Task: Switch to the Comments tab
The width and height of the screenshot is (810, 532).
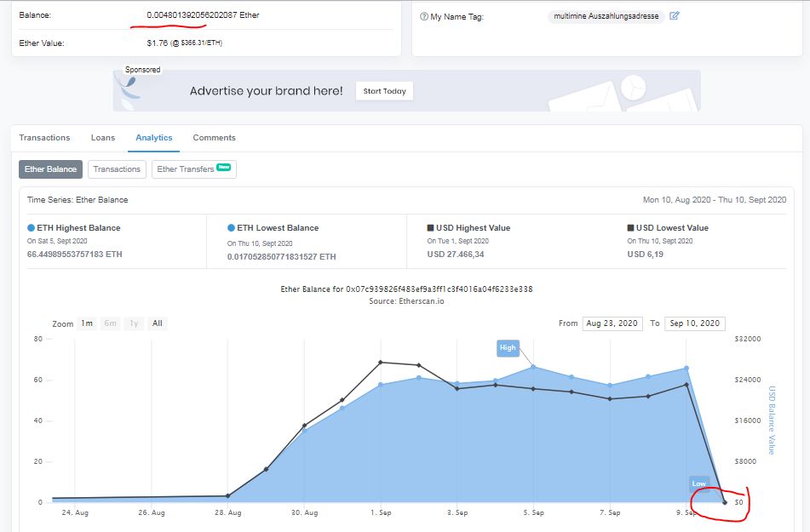Action: [214, 138]
